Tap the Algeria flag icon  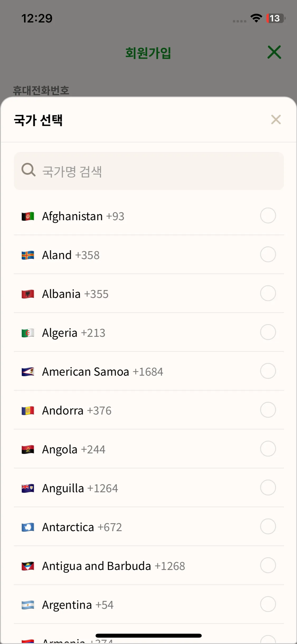[x=28, y=333]
